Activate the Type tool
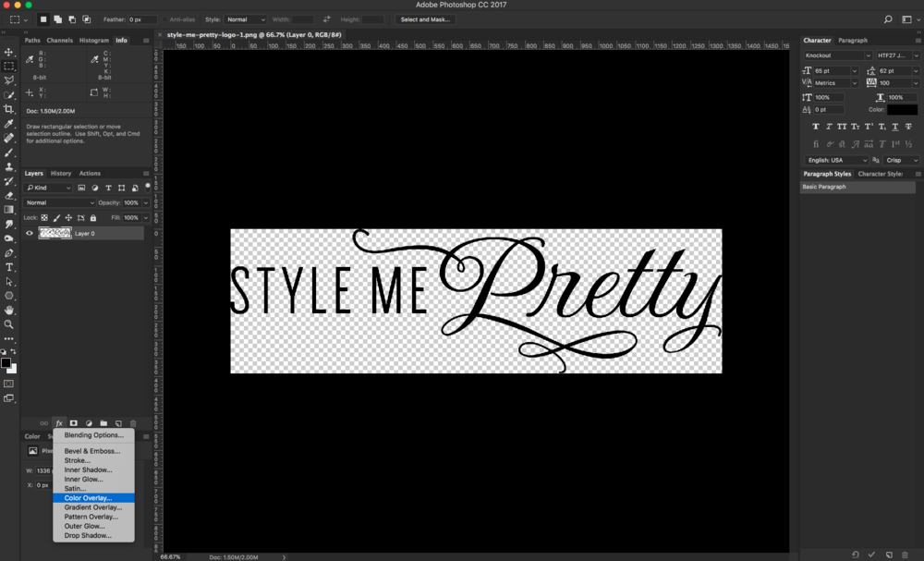This screenshot has height=561, width=924. [10, 268]
